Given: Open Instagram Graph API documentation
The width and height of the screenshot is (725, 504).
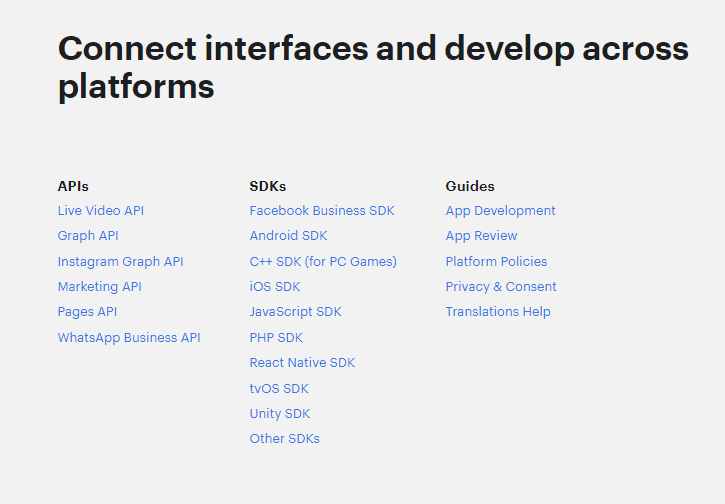Looking at the screenshot, I should (x=120, y=262).
